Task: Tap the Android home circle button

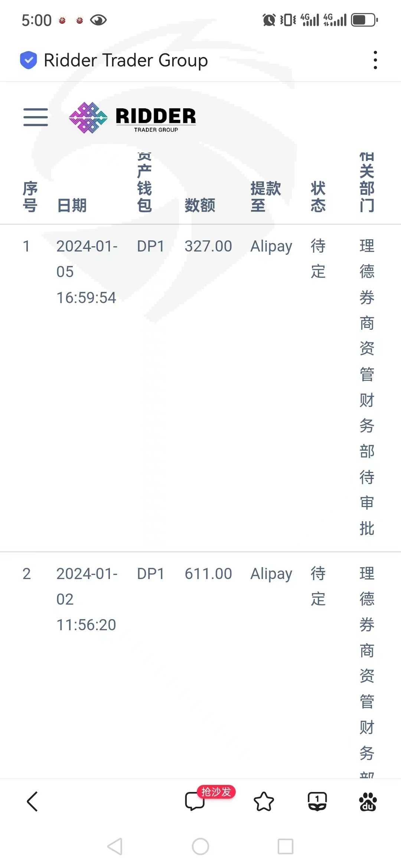Action: click(x=200, y=846)
